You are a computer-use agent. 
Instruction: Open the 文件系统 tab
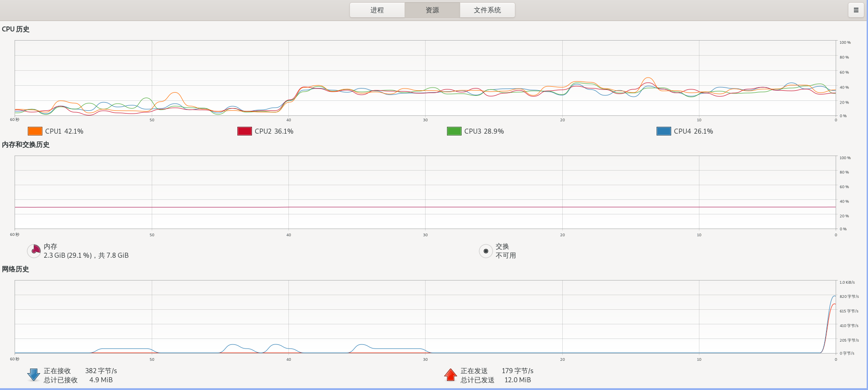click(488, 10)
